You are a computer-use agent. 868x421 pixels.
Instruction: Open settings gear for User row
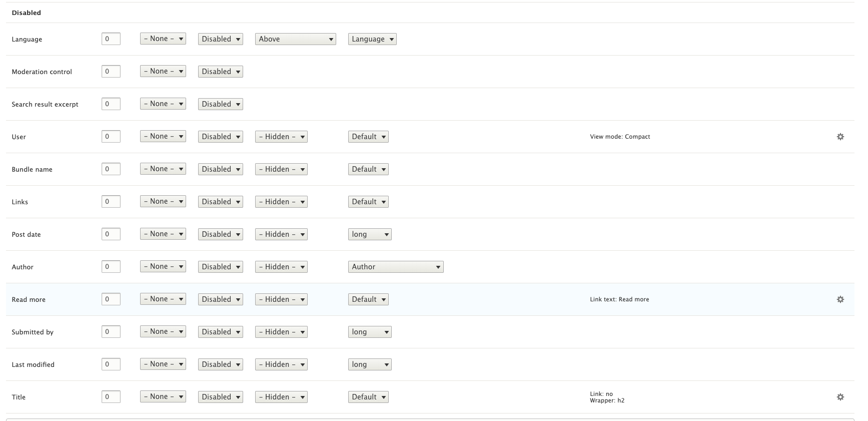(840, 137)
